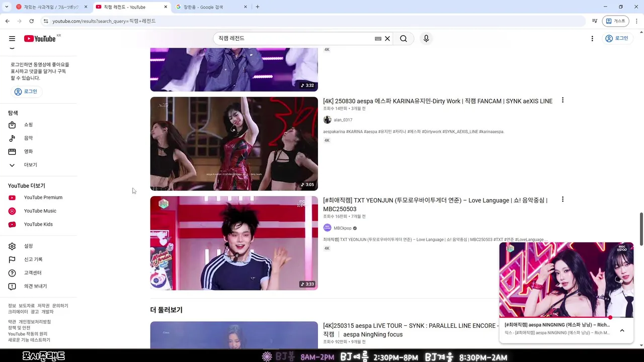
Task: Start voice search with microphone icon
Action: point(426,39)
